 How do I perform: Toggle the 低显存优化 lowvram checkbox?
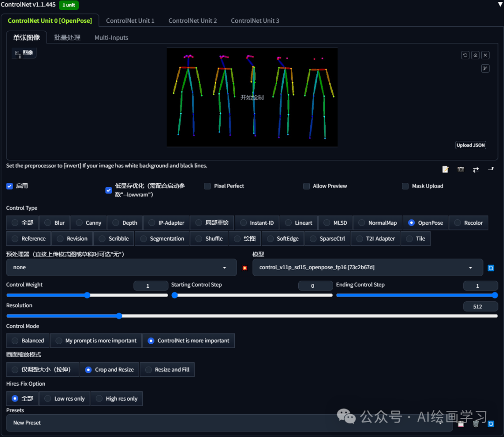109,190
